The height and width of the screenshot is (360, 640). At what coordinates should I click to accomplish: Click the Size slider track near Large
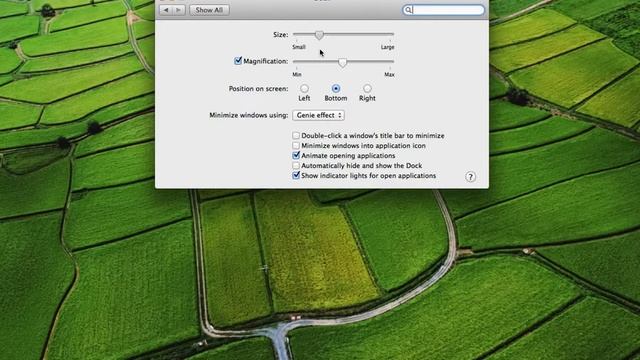coord(388,34)
